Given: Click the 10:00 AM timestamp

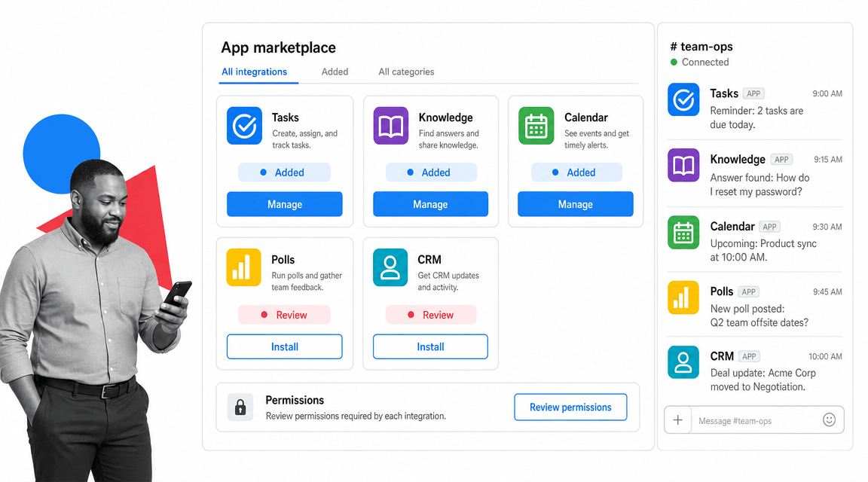Looking at the screenshot, I should tap(825, 356).
